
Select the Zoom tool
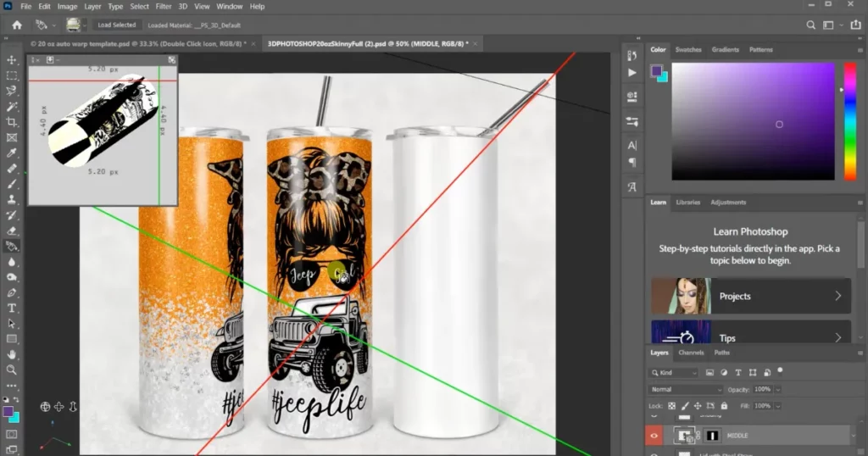pos(12,370)
